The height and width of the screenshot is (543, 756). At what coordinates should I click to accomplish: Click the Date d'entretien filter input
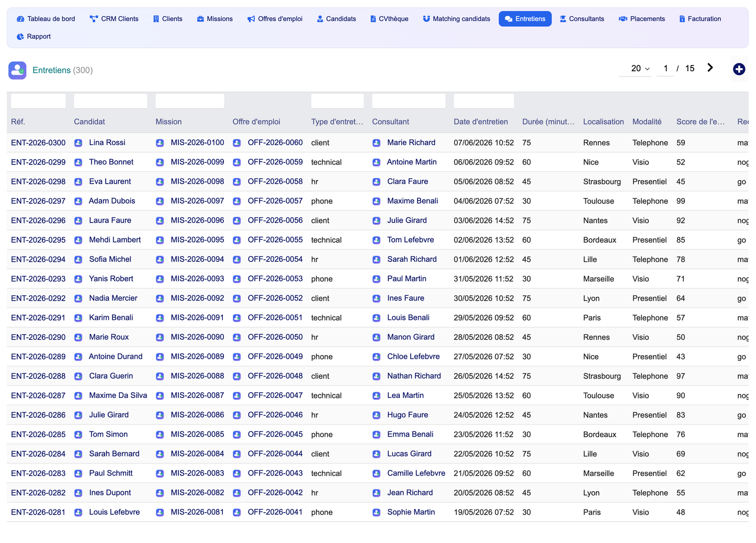click(x=484, y=101)
